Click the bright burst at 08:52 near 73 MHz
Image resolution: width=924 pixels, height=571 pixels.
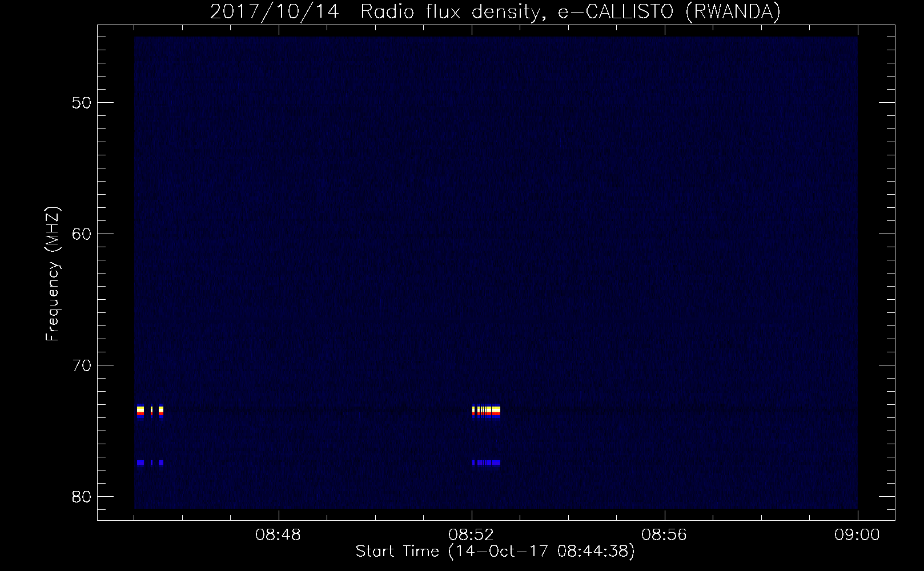(x=486, y=412)
